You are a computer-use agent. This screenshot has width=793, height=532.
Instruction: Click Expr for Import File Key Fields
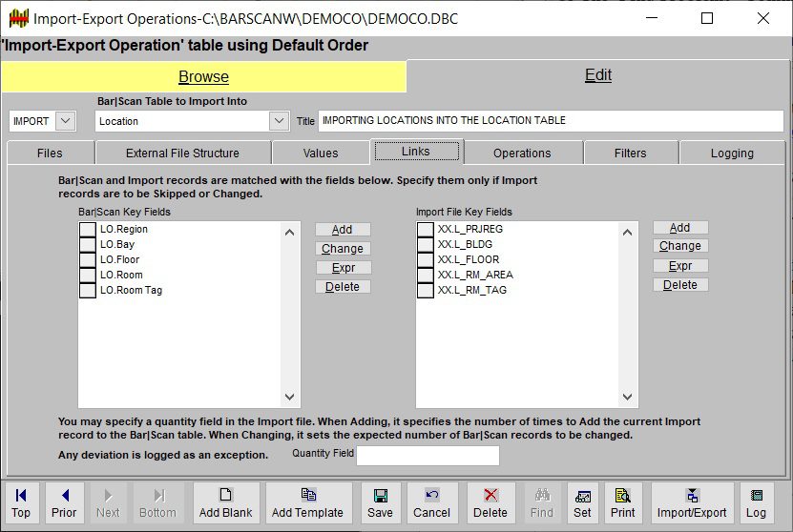click(x=680, y=266)
